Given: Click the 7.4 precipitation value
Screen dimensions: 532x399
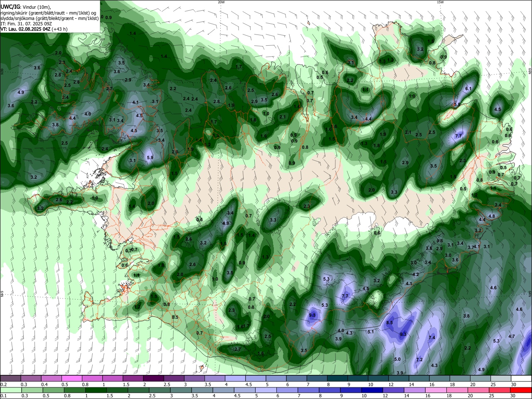Looking at the screenshot, I should tap(432, 337).
